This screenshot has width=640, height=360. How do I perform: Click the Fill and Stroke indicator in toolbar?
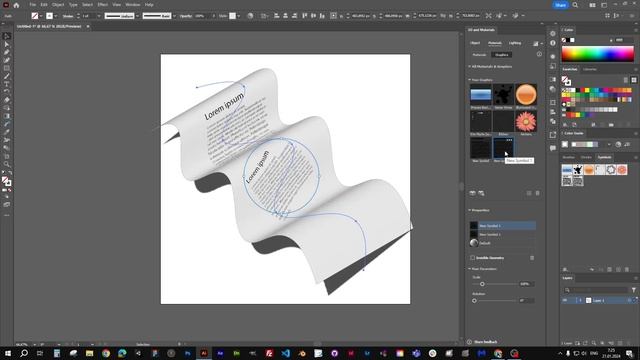[x=7, y=181]
